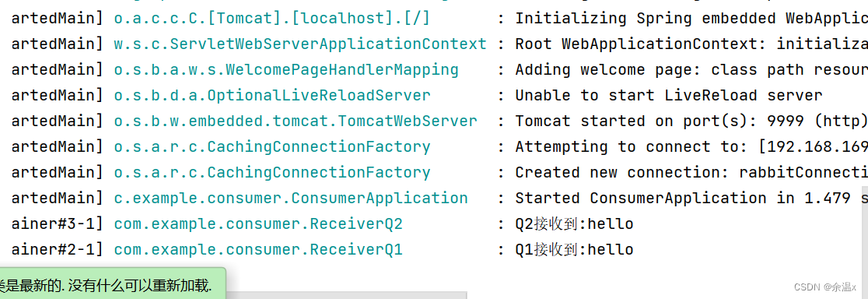The width and height of the screenshot is (868, 299).
Task: Select the 'Root WebApplicationContext: initializa' message
Action: click(691, 44)
